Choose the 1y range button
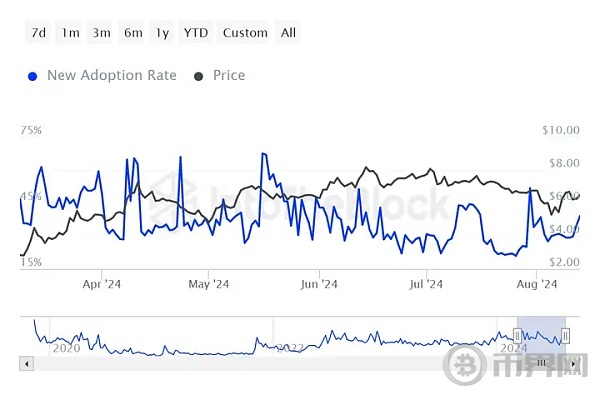This screenshot has width=600, height=400. pyautogui.click(x=162, y=33)
